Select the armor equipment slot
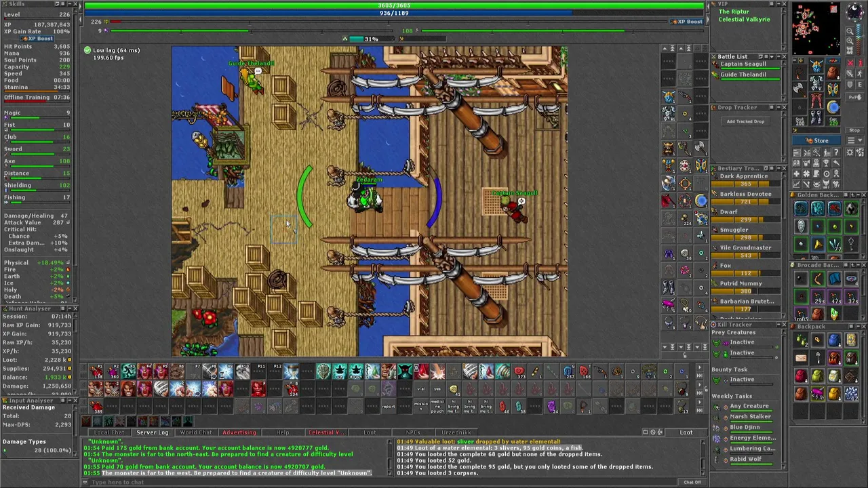 click(817, 83)
